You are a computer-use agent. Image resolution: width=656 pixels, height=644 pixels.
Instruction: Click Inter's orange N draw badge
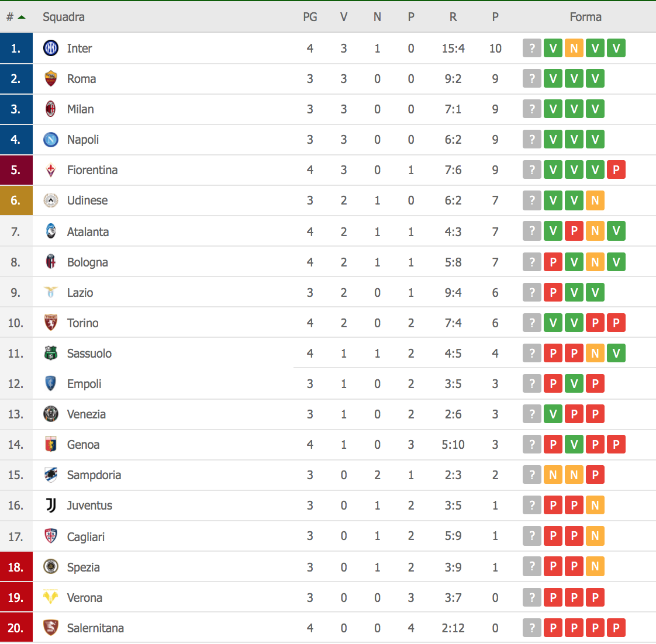574,49
